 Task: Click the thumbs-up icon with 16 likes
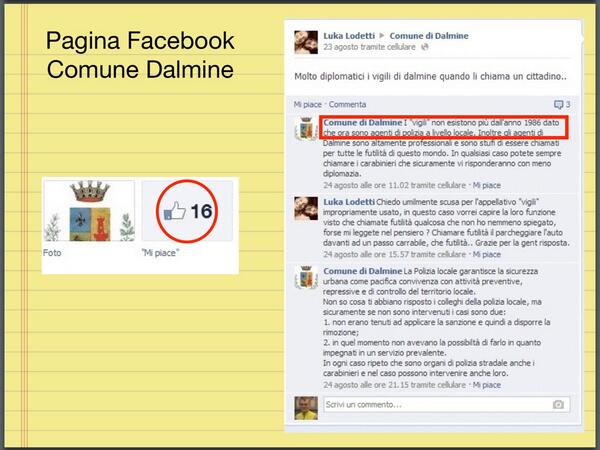click(175, 211)
